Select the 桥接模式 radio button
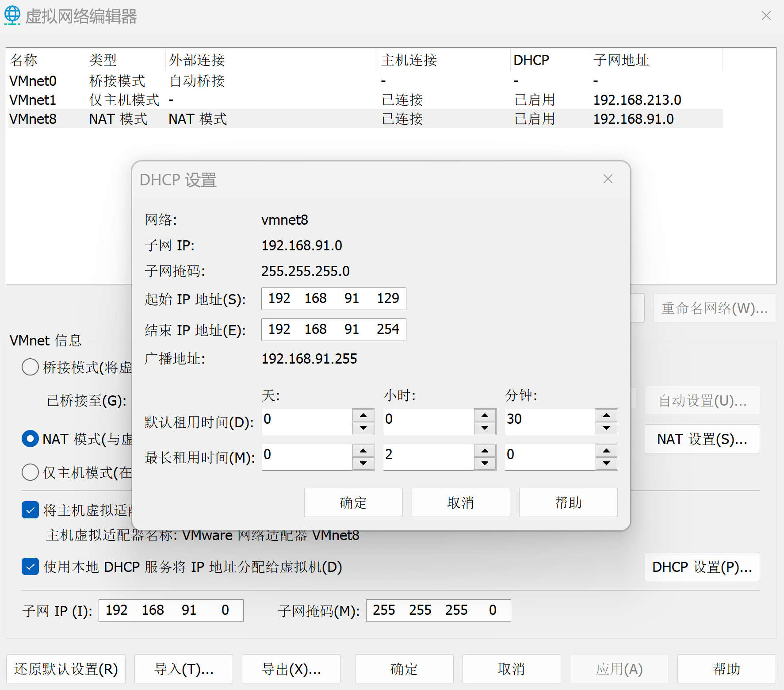The width and height of the screenshot is (784, 690). click(x=30, y=367)
